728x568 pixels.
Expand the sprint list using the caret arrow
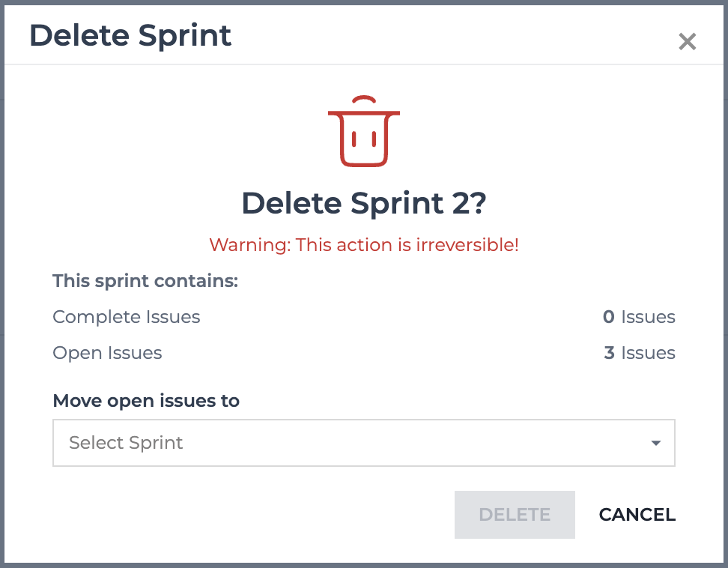point(655,443)
